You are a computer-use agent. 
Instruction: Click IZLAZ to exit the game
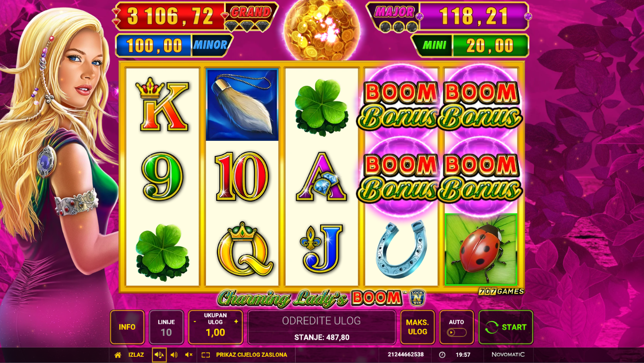pyautogui.click(x=136, y=355)
